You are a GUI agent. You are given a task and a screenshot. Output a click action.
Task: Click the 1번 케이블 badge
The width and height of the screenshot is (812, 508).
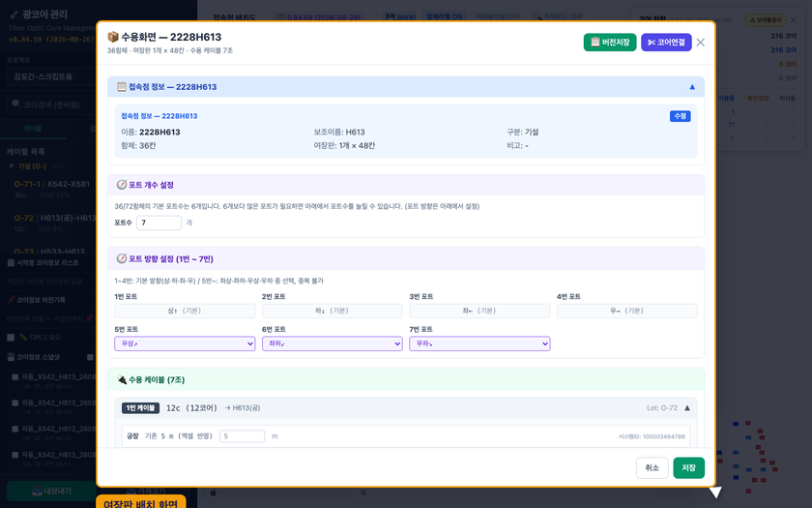(140, 408)
